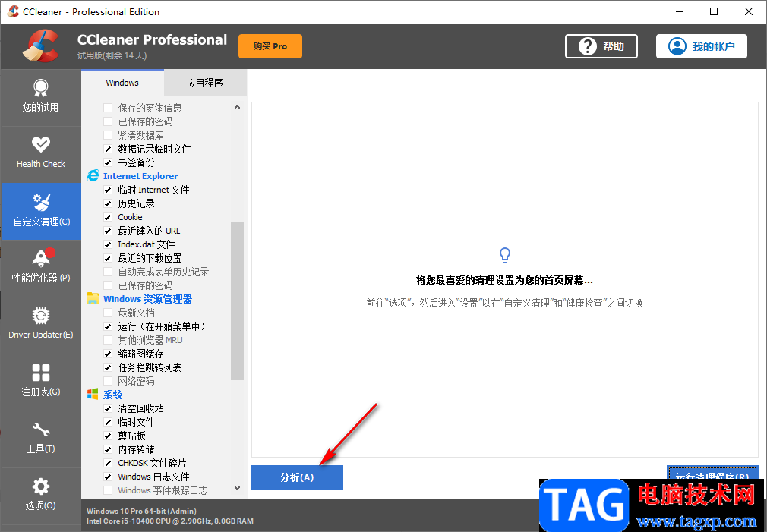Enable 最新文档 checkbox

coord(108,313)
